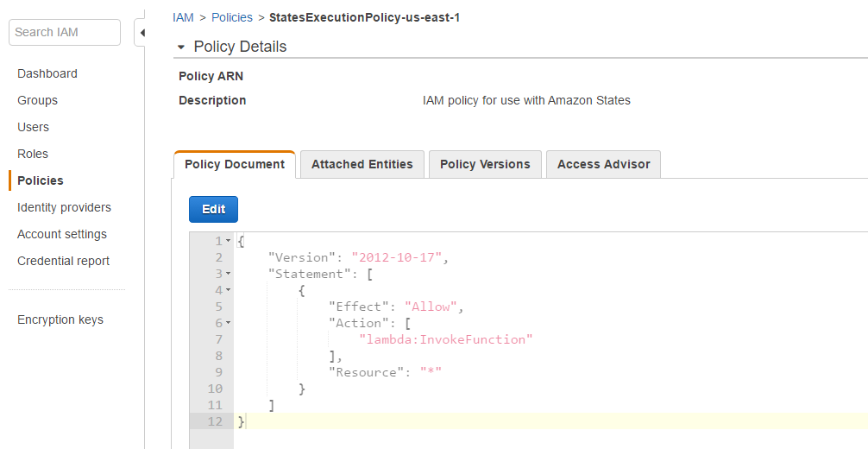Image resolution: width=868 pixels, height=449 pixels.
Task: Click in the Search IAM field
Action: 65,32
